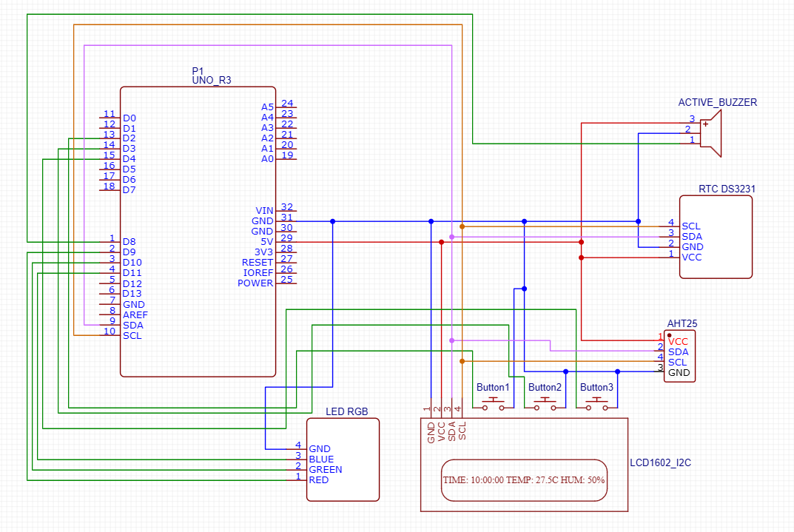The image size is (794, 532).
Task: Select the D10 pin label on UNO
Action: pos(132,262)
